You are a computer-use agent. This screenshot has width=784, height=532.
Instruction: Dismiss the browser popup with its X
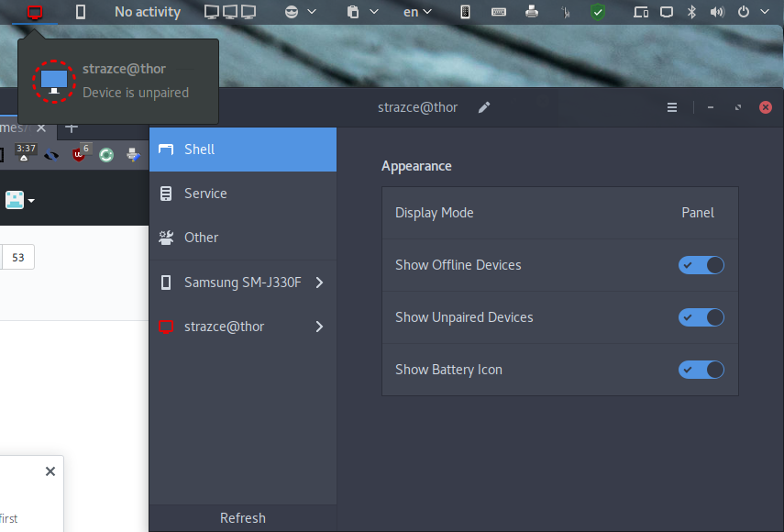coord(50,471)
